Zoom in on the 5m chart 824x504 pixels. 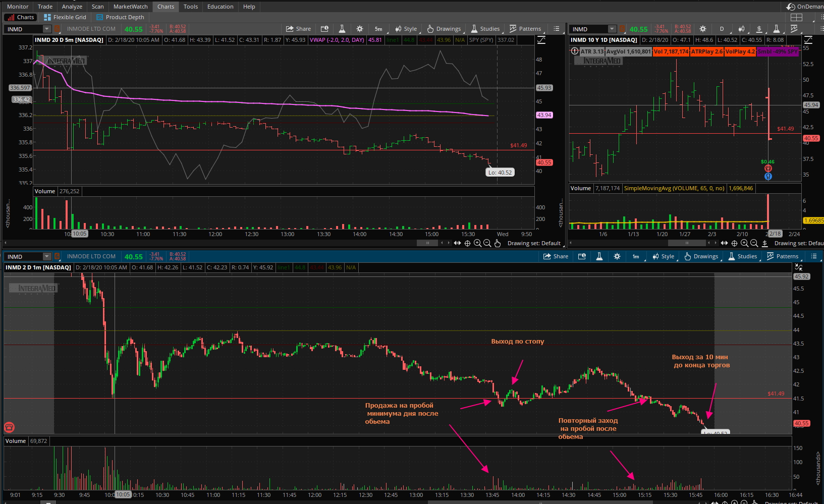477,243
